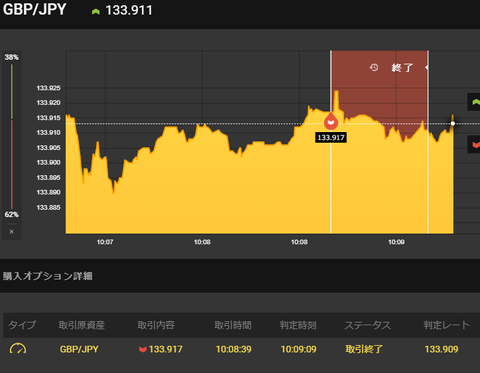
Task: Click the 133.917 entry price label
Action: coord(331,137)
